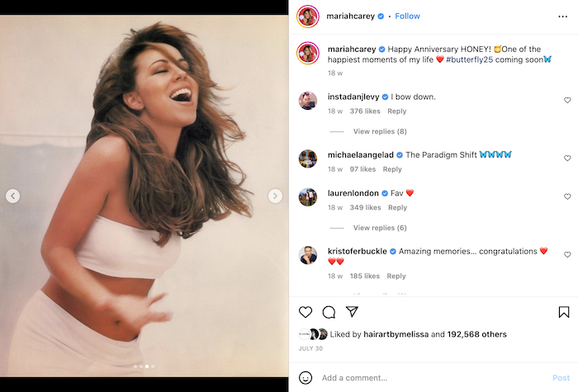The height and width of the screenshot is (392, 578).
Task: Go to the next photo in the carousel
Action: [x=275, y=196]
